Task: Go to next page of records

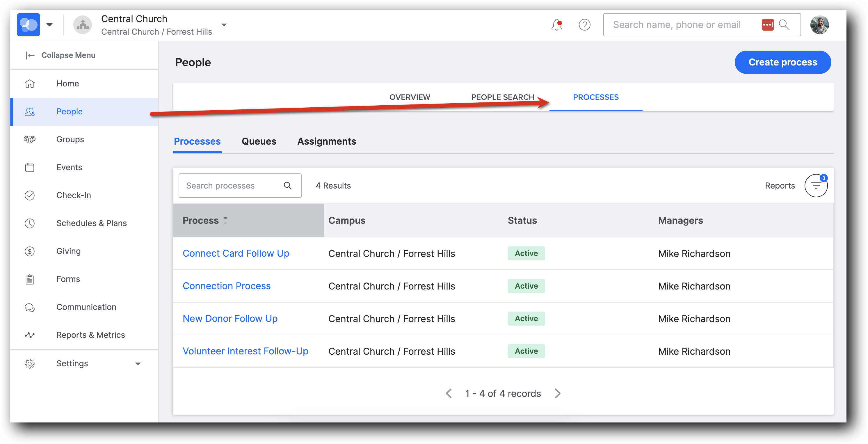Action: pos(558,393)
